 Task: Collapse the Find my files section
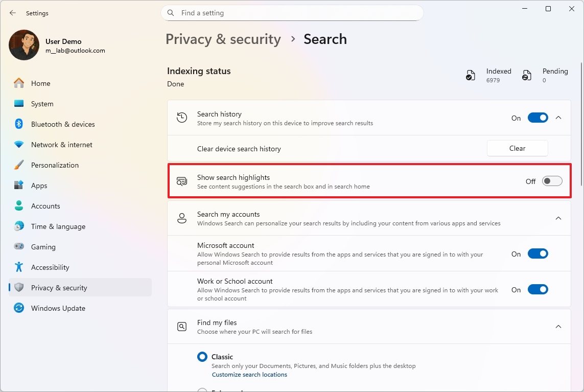click(x=558, y=326)
